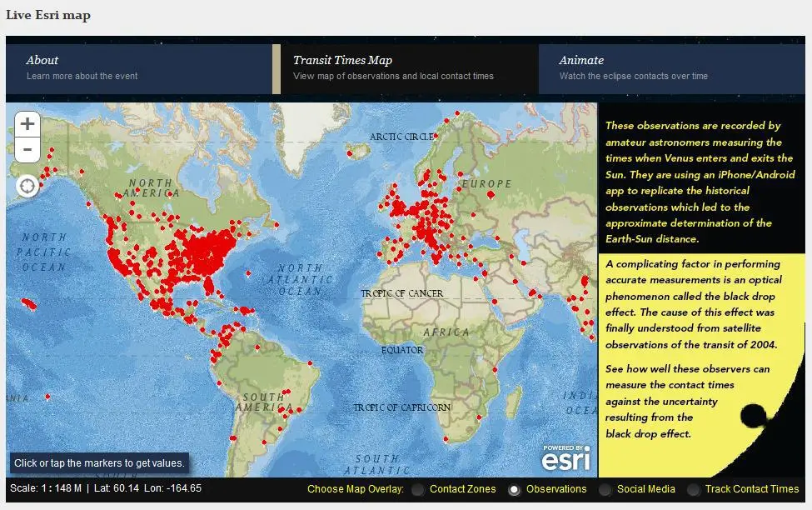Screen dimensions: 812x510
Task: Click the Lat 60.14 Lon -164.65 readout
Action: click(x=147, y=488)
